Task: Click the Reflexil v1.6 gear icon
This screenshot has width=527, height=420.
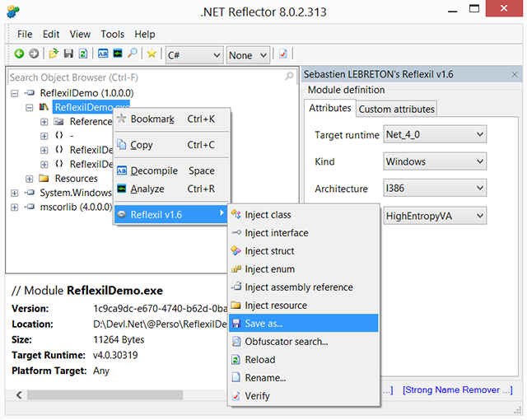Action: (x=121, y=214)
